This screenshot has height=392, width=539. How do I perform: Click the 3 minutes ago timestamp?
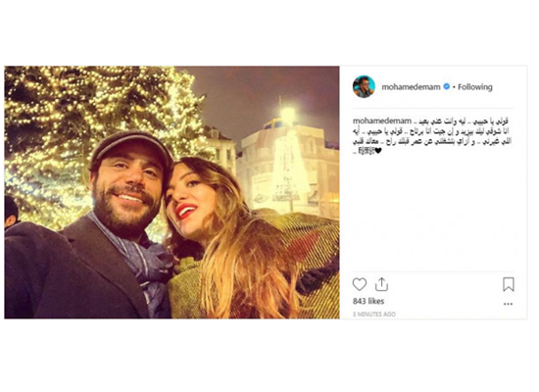[x=374, y=314]
